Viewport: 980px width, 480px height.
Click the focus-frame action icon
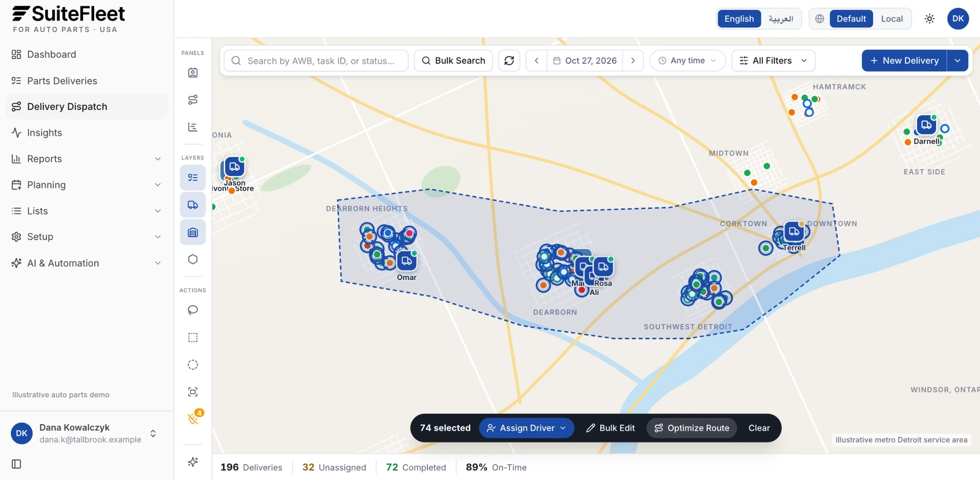(193, 392)
